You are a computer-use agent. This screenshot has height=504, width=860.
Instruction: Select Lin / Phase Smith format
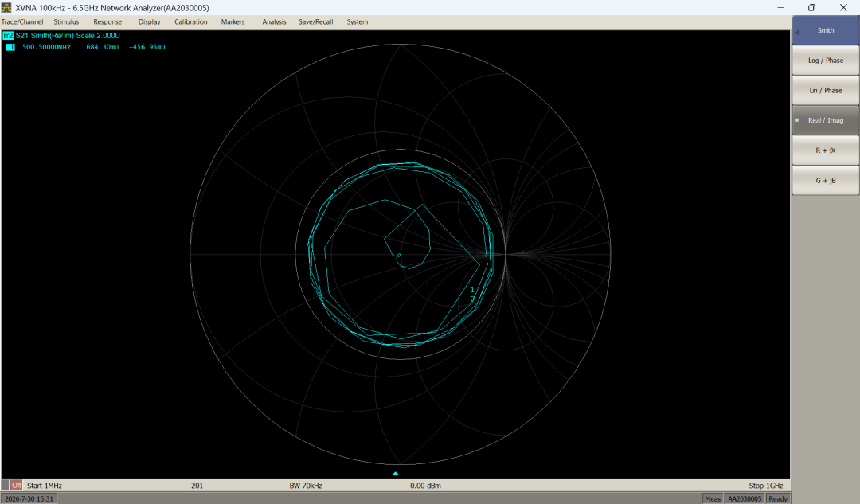coord(826,91)
